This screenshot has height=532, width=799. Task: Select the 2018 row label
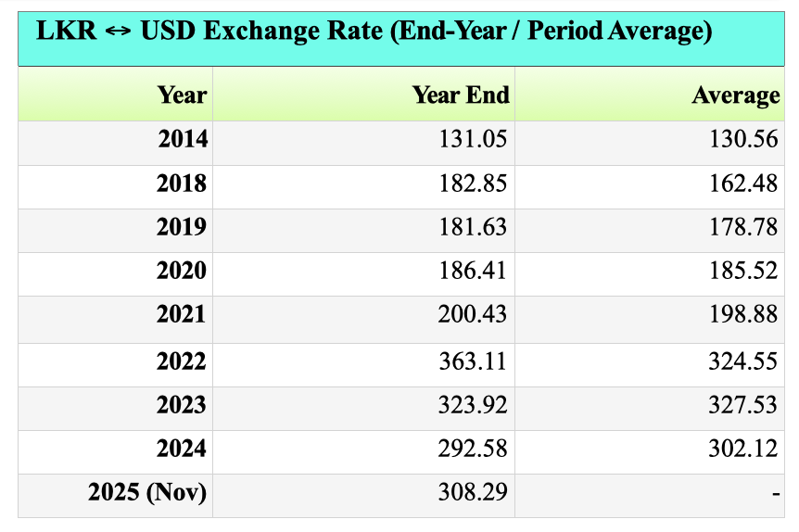[x=183, y=184]
